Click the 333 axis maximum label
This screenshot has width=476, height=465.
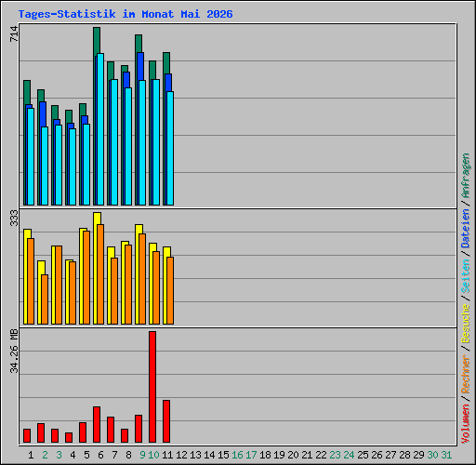click(14, 218)
